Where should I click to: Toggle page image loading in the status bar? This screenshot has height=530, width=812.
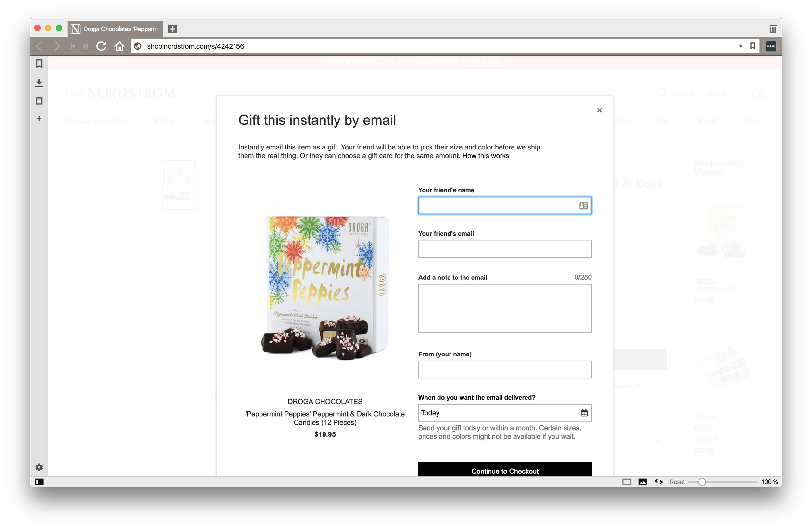(643, 482)
